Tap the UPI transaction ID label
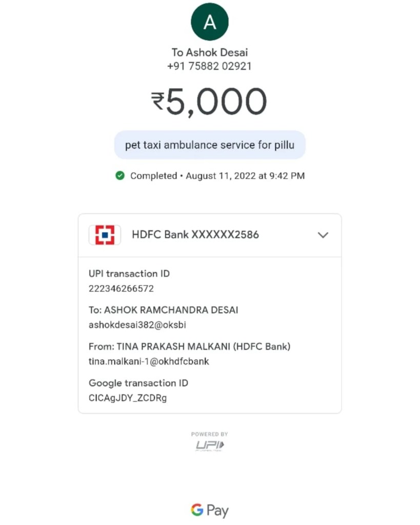Screen dimensions: 420x525 click(129, 274)
